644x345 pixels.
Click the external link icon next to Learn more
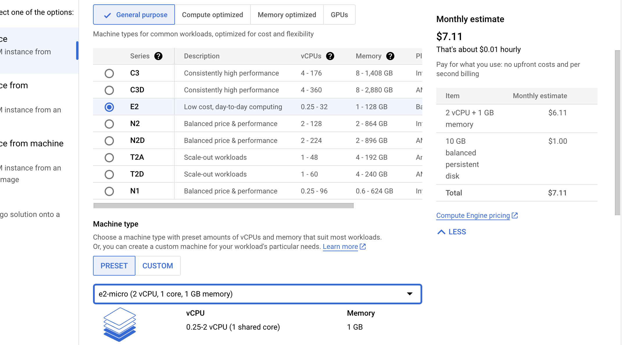(x=363, y=247)
